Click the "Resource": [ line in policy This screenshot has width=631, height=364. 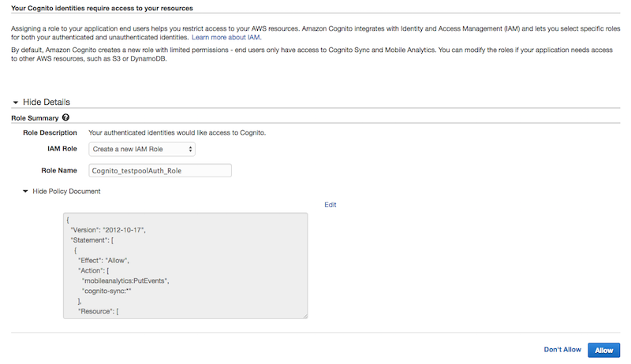tap(98, 311)
